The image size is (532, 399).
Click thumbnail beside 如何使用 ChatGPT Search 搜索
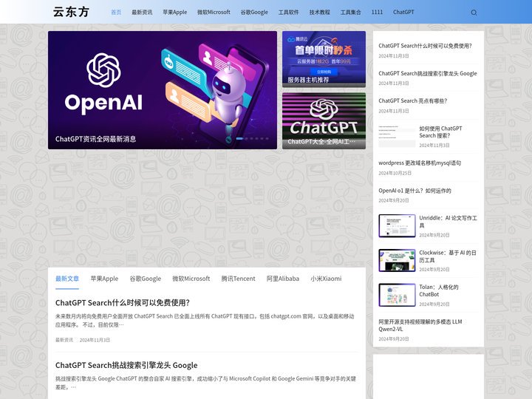(397, 136)
